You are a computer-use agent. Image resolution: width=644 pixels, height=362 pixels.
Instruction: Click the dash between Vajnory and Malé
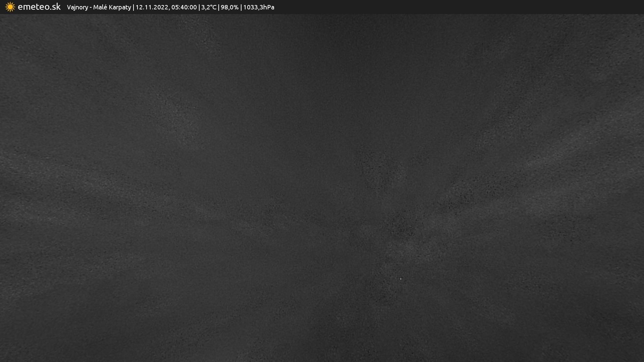(x=91, y=8)
